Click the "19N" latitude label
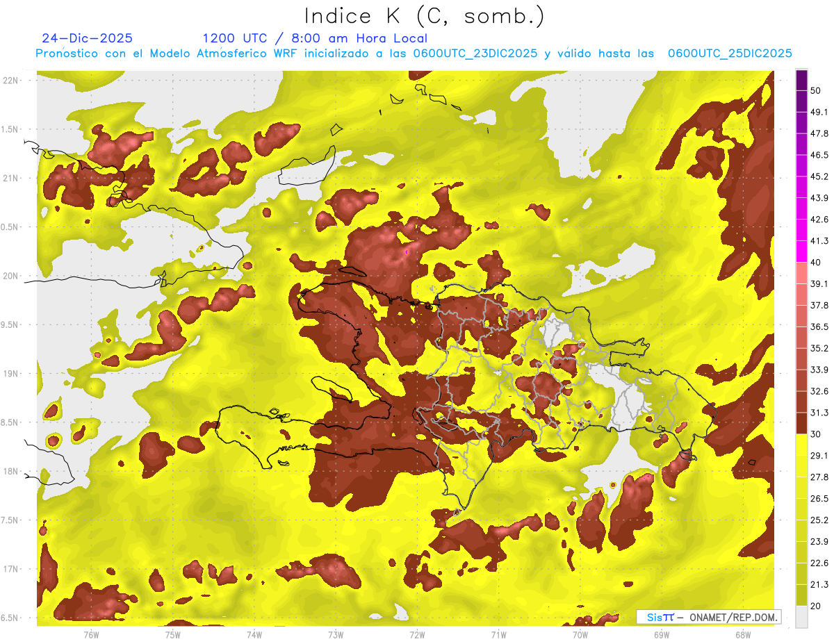 [x=12, y=374]
